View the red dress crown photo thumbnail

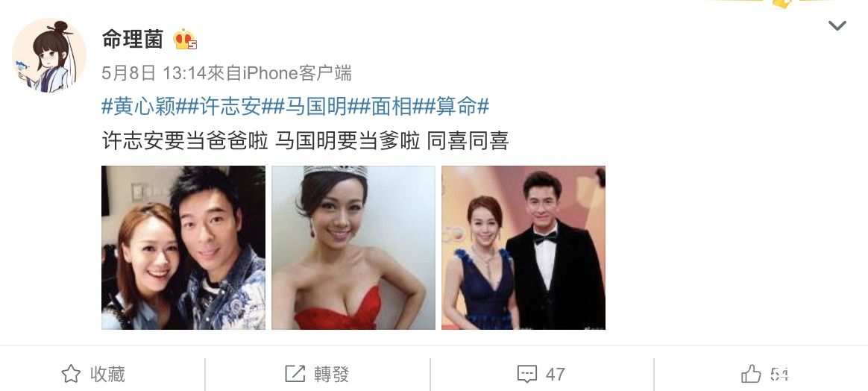click(353, 248)
